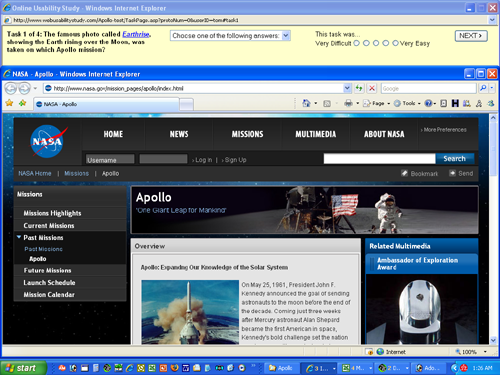The width and height of the screenshot is (500, 375).
Task: Open the Google search options dropdown arrow
Action: click(492, 88)
